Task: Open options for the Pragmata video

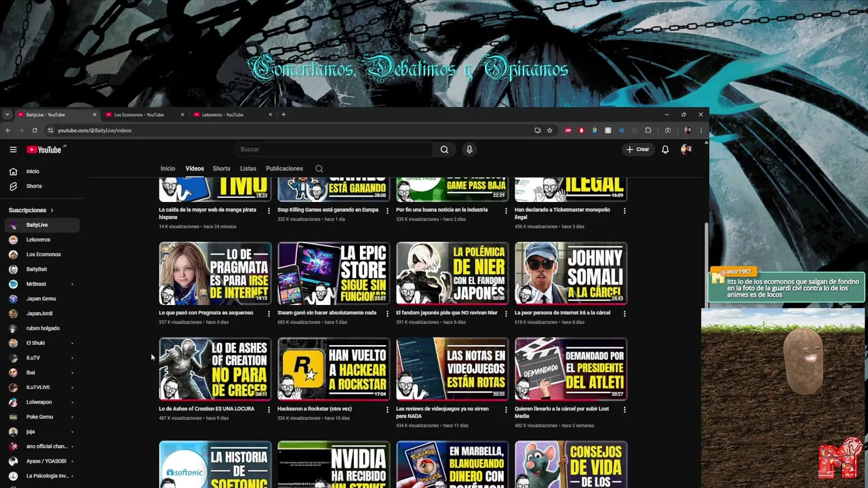Action: (x=269, y=314)
